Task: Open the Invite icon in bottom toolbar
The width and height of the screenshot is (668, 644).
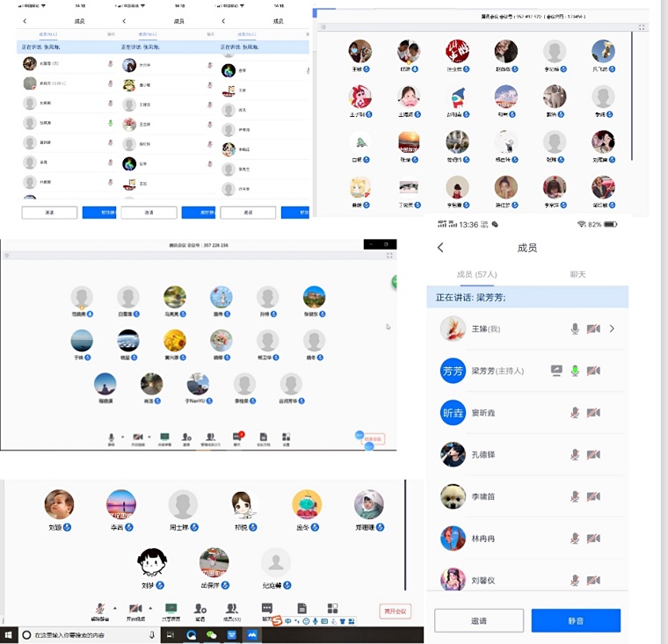Action: (x=200, y=608)
